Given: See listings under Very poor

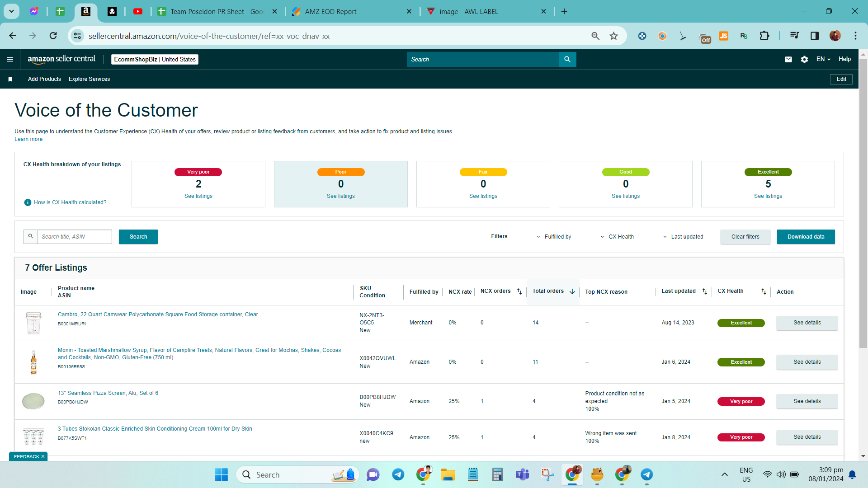Looking at the screenshot, I should [x=198, y=196].
